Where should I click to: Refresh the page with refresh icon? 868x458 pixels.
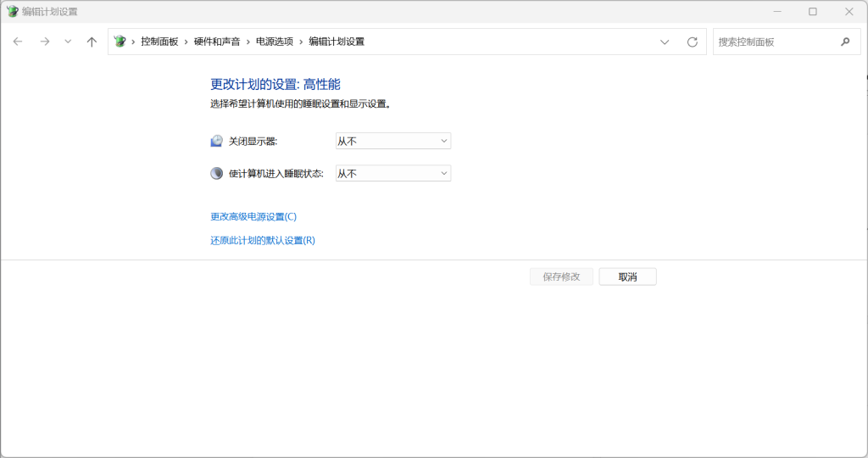tap(692, 42)
